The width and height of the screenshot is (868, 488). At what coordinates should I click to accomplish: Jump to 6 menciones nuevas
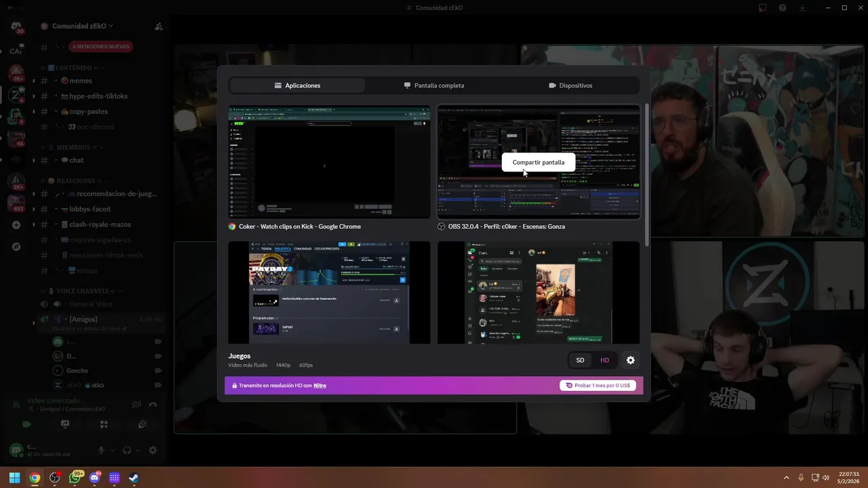(101, 47)
